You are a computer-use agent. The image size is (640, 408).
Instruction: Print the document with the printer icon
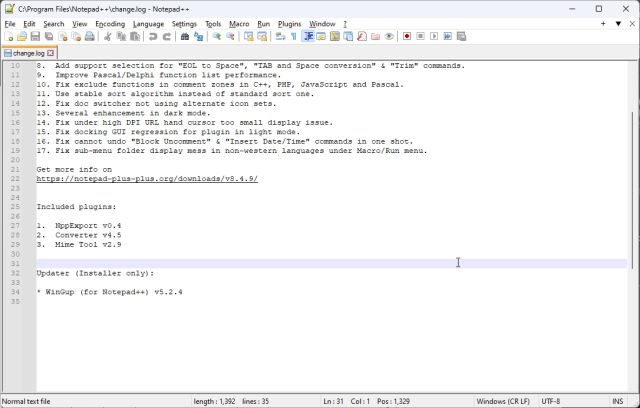(90, 37)
